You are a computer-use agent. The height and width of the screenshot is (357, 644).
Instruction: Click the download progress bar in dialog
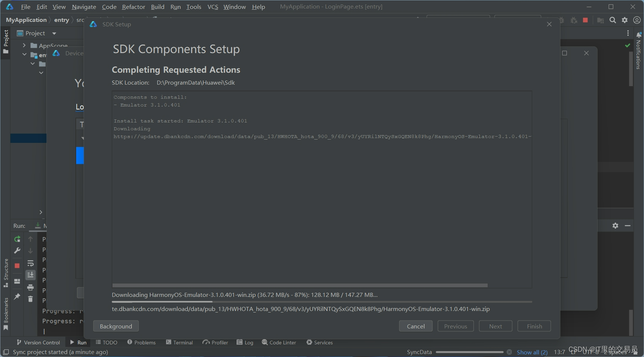(x=322, y=302)
